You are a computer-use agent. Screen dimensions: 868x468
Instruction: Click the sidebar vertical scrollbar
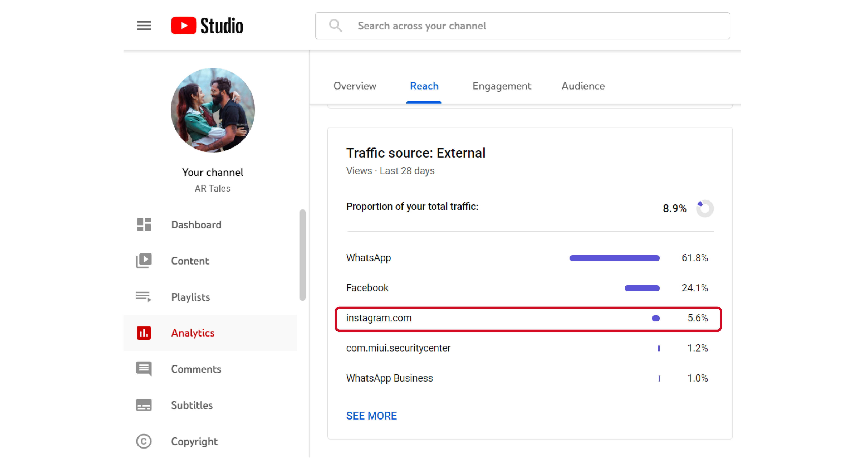tap(302, 255)
